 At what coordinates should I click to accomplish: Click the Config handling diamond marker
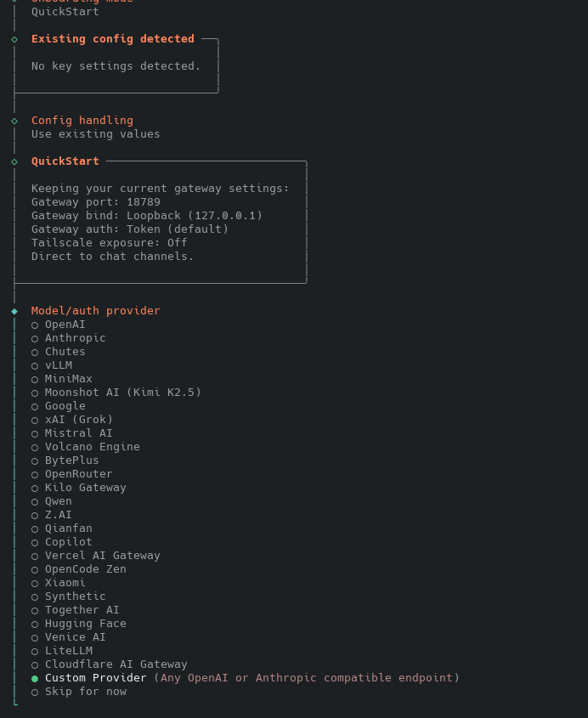(14, 121)
